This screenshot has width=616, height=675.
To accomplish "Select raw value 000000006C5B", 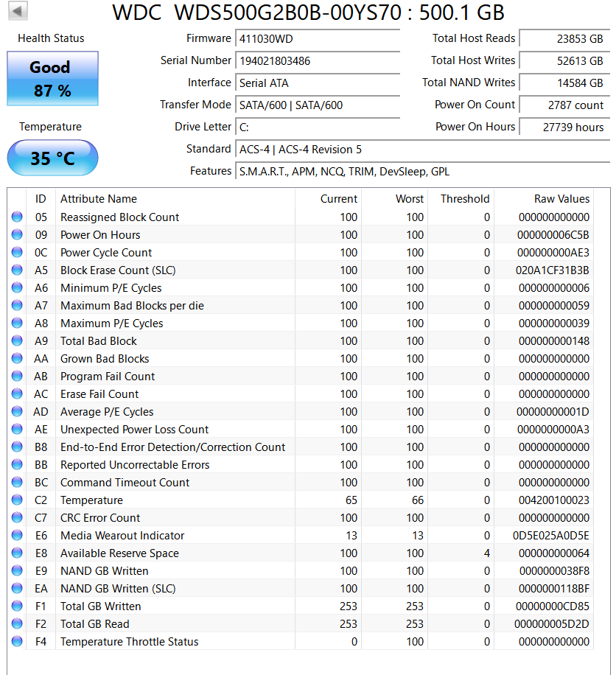I will coord(553,235).
